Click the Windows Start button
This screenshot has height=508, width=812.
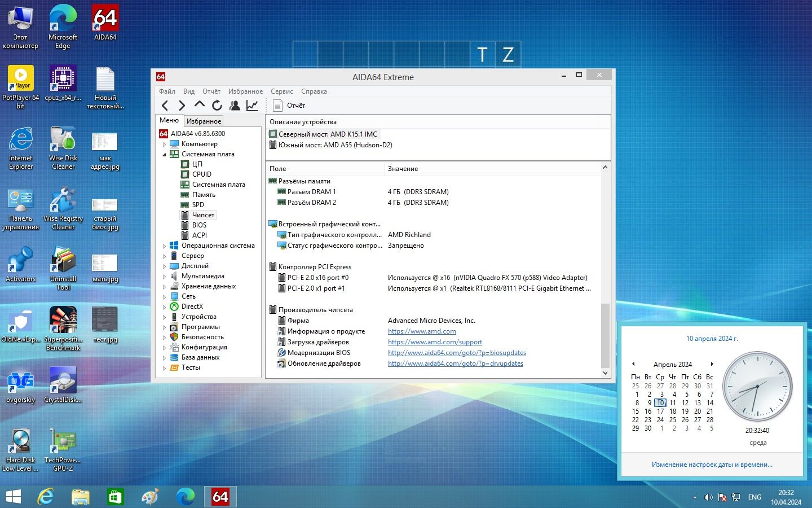tap(14, 497)
